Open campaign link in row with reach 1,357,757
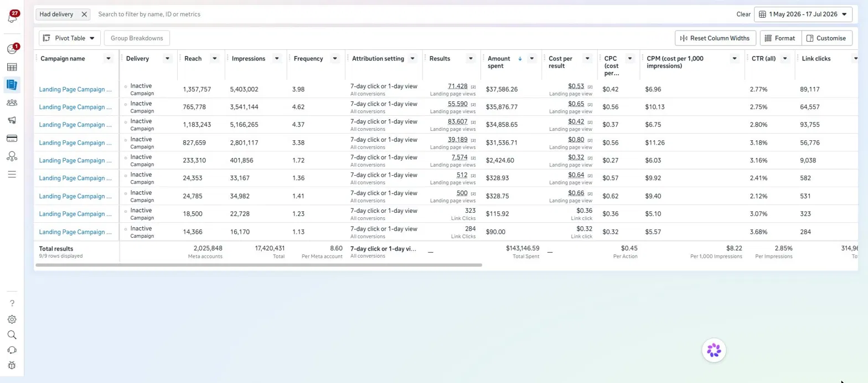 pyautogui.click(x=75, y=89)
